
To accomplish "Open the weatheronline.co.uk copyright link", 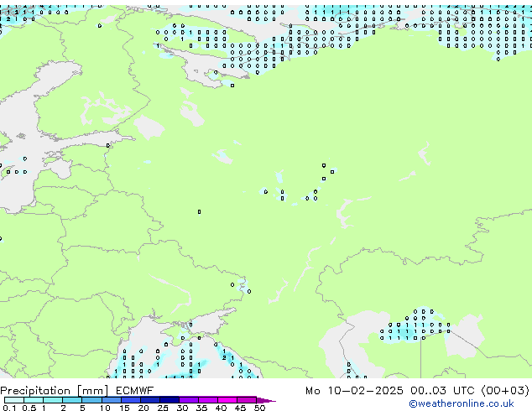I will click(462, 403).
